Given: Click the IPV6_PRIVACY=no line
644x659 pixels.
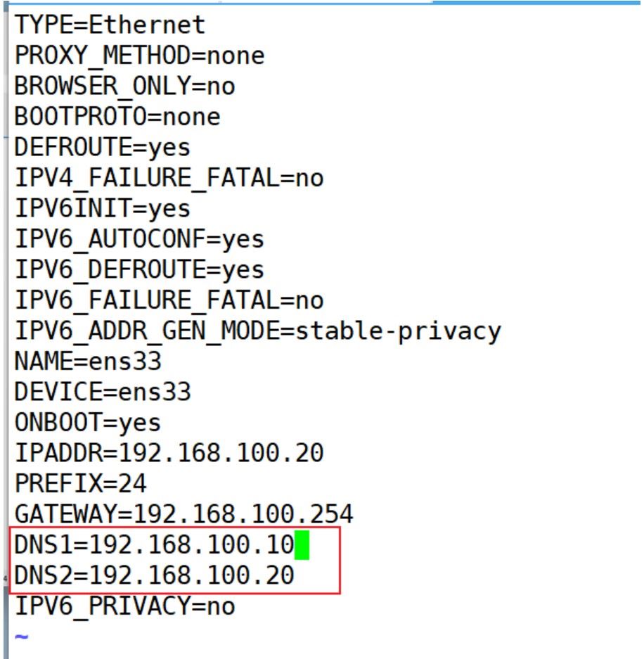Looking at the screenshot, I should [124, 606].
